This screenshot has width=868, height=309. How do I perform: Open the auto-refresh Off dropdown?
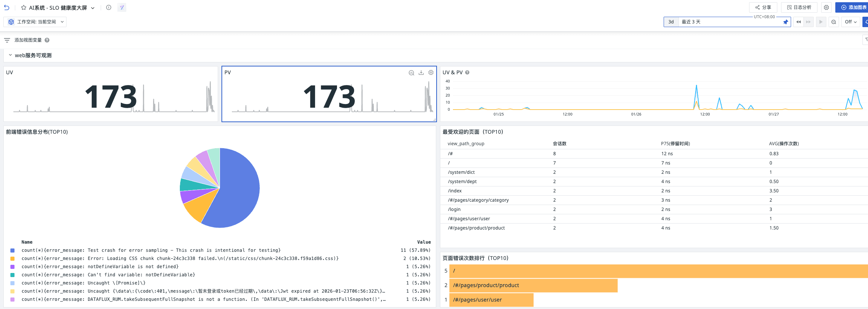click(x=851, y=22)
